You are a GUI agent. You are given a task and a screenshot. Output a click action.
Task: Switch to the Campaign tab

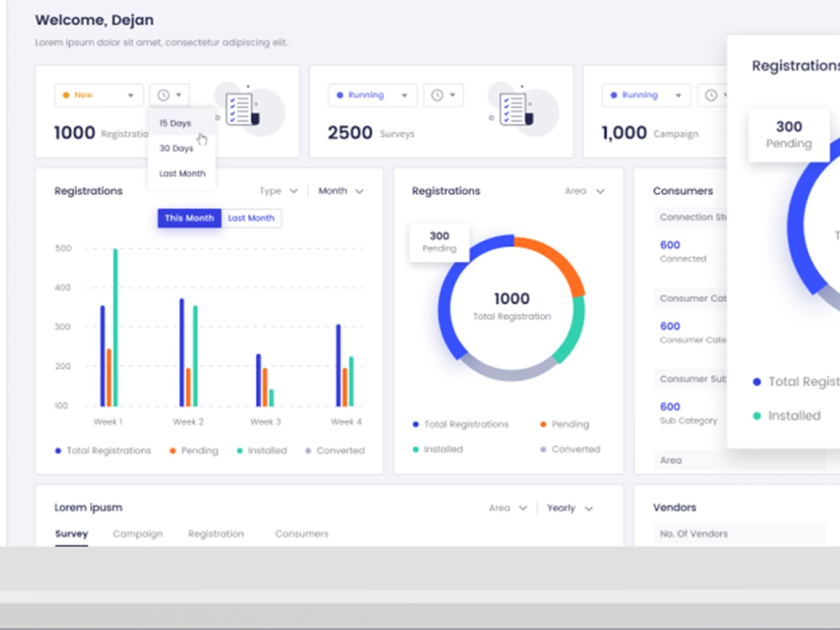pyautogui.click(x=138, y=534)
